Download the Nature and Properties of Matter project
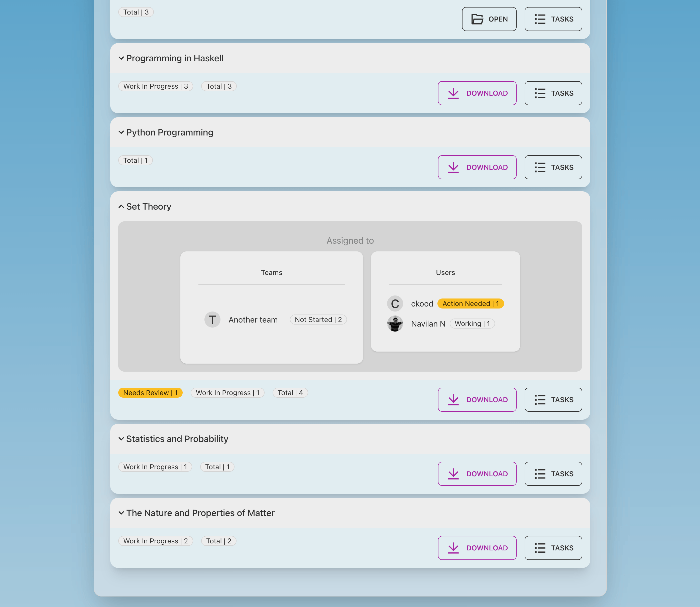 coord(477,548)
